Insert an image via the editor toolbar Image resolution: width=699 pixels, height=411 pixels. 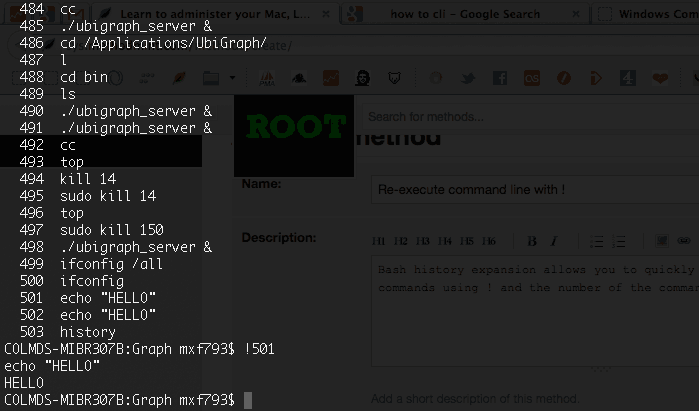point(662,241)
